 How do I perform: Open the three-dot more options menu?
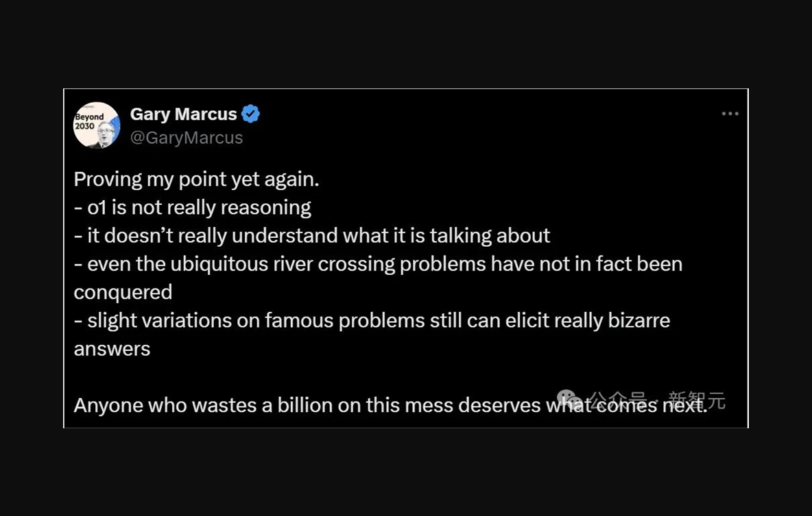tap(730, 114)
